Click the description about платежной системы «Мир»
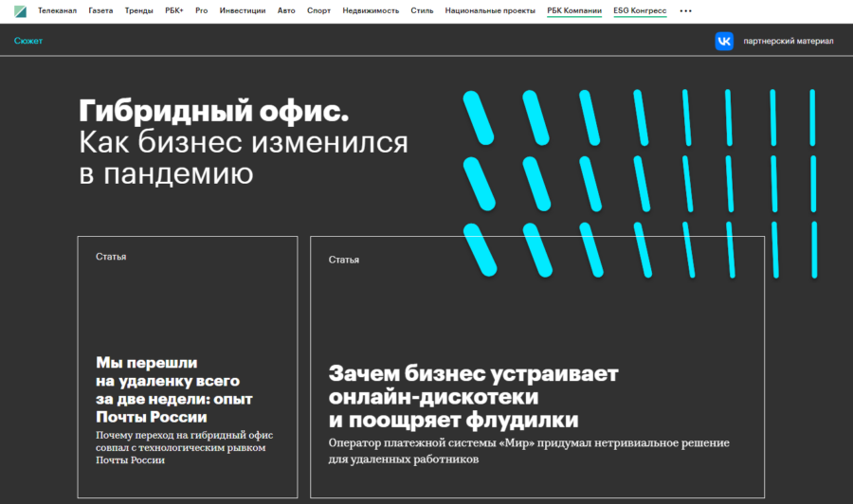This screenshot has height=504, width=853. pyautogui.click(x=529, y=451)
